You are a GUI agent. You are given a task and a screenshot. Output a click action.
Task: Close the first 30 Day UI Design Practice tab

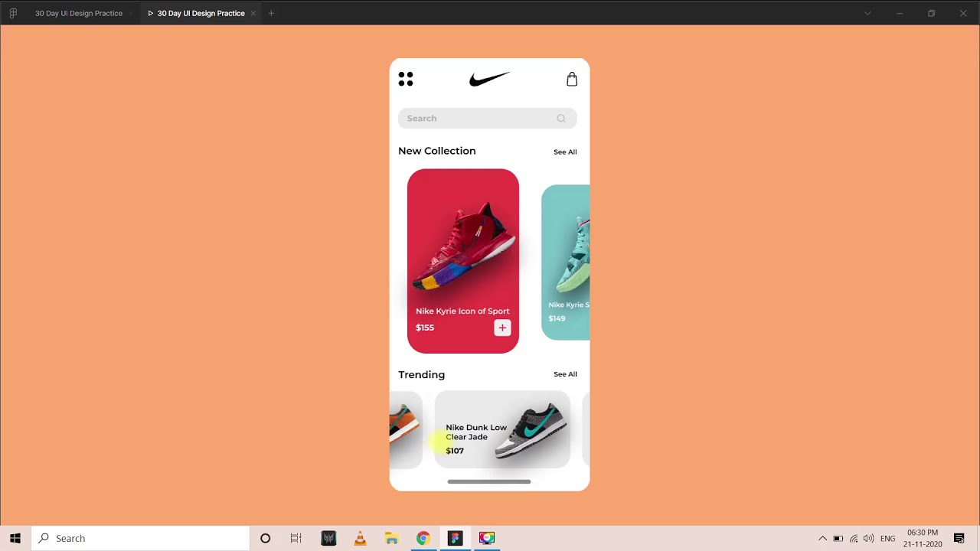tap(131, 13)
